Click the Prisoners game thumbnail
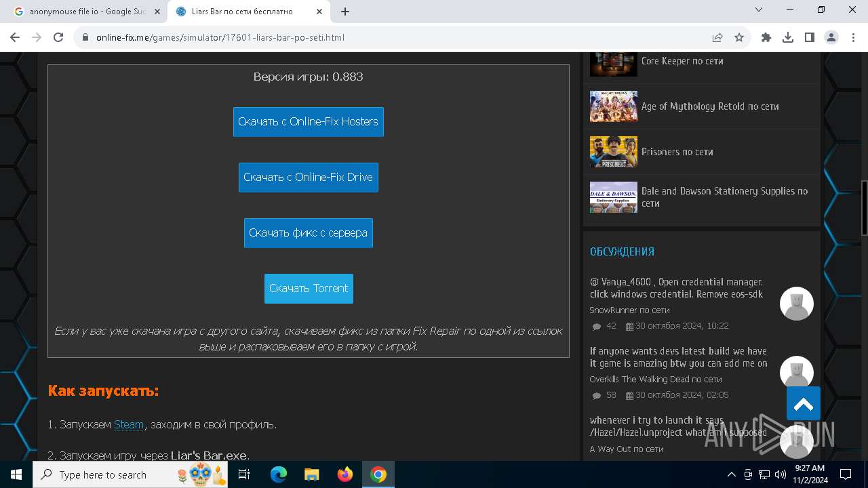 [x=614, y=152]
